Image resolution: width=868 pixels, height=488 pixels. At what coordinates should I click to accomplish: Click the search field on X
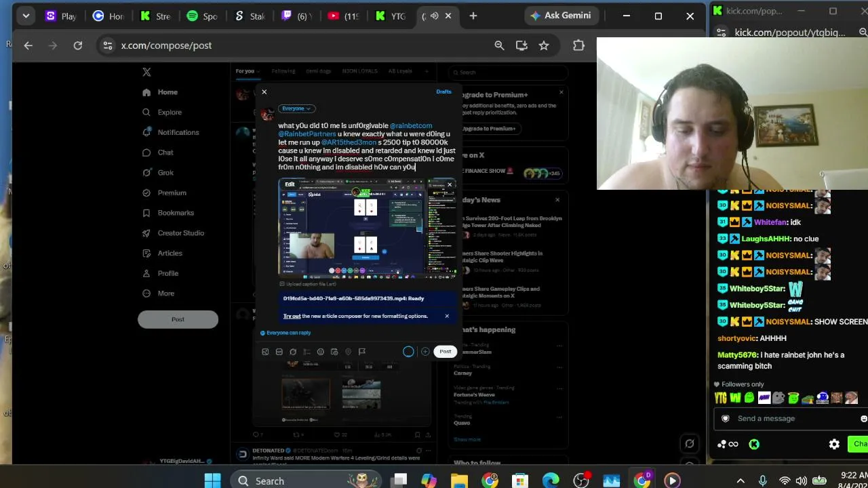[x=509, y=73]
